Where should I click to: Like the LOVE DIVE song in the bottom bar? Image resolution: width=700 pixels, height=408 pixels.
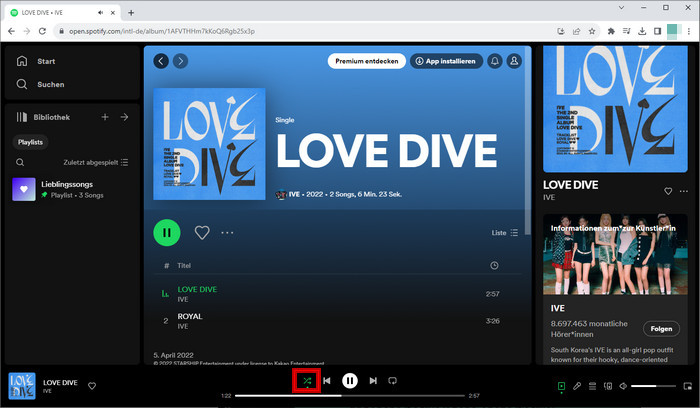92,386
